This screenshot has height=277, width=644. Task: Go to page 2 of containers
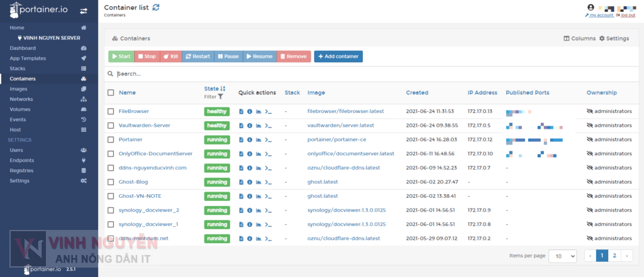(614, 256)
